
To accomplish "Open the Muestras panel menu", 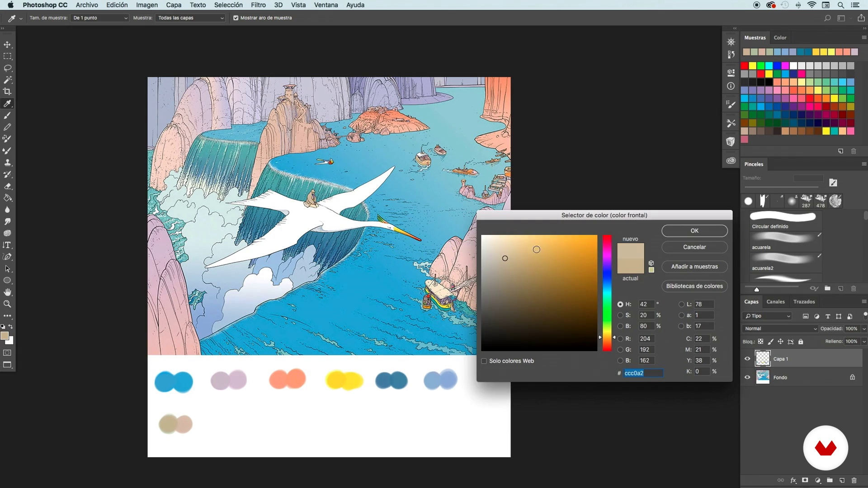I will [x=863, y=38].
